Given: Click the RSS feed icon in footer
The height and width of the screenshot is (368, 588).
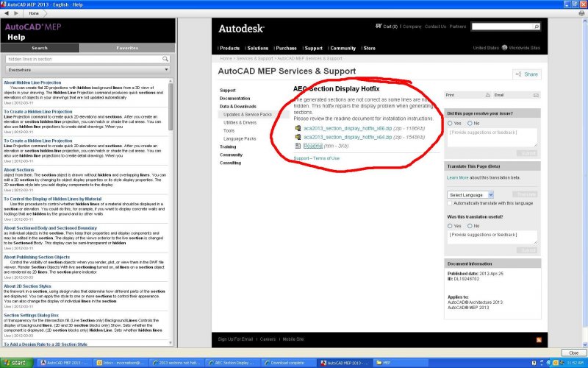Looking at the screenshot, I should (539, 340).
